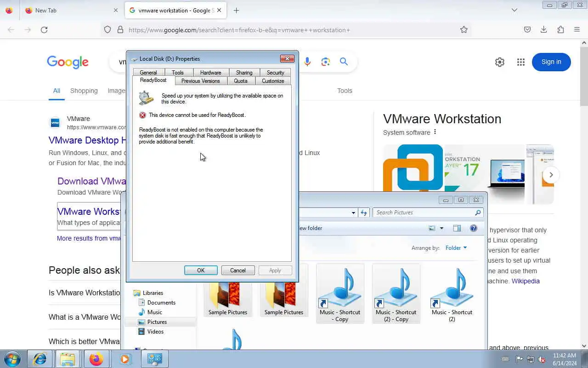
Task: Open the Pocket save icon in Firefox
Action: 527,29
